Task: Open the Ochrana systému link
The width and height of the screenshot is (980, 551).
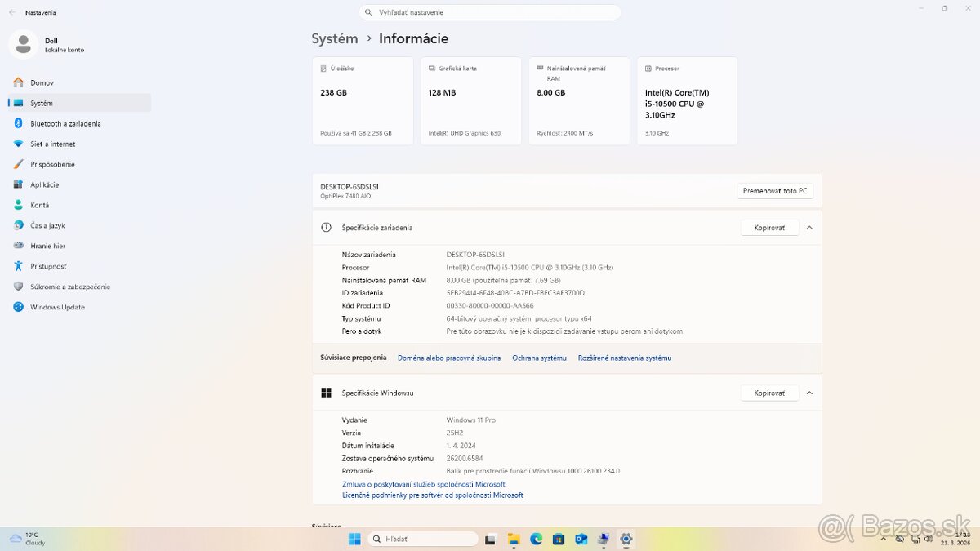Action: click(539, 358)
